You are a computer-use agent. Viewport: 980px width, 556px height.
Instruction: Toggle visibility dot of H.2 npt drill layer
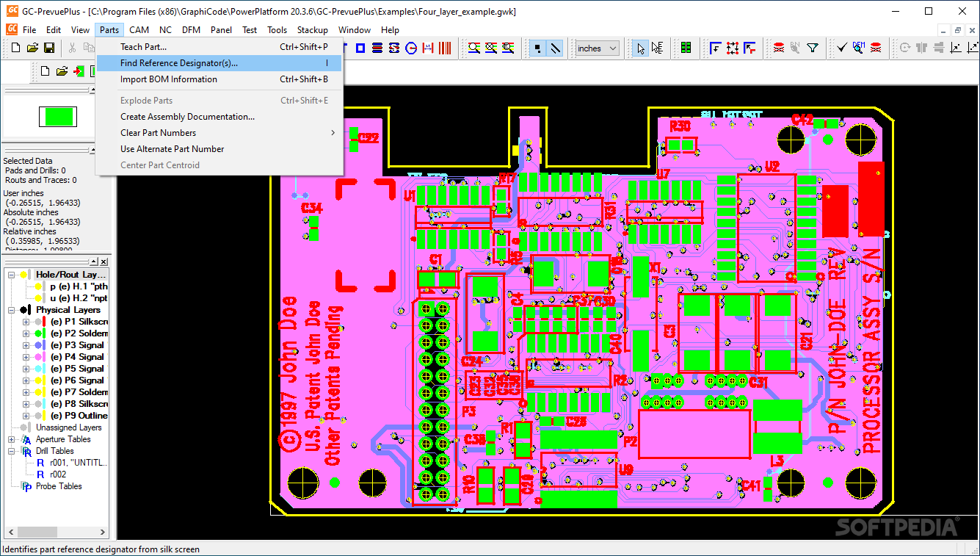point(38,298)
